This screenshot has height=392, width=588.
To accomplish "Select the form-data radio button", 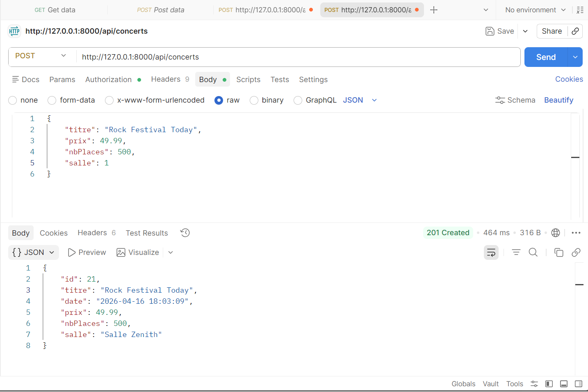I will click(52, 100).
